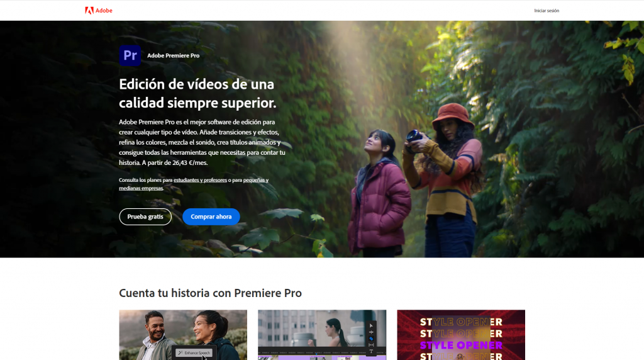Click the Premiere Pro "Pr" app icon
This screenshot has height=360, width=644.
(x=130, y=55)
